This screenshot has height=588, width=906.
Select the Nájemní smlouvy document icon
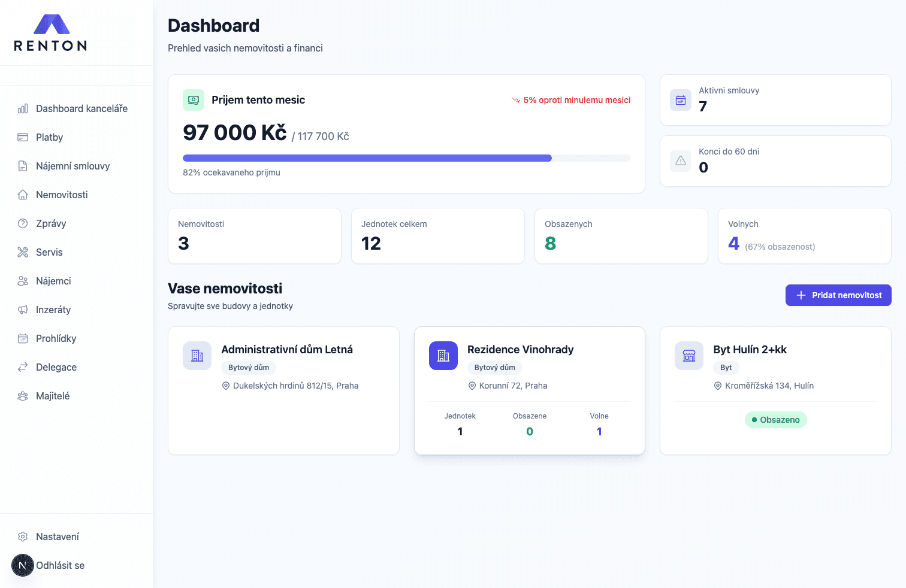(x=22, y=166)
